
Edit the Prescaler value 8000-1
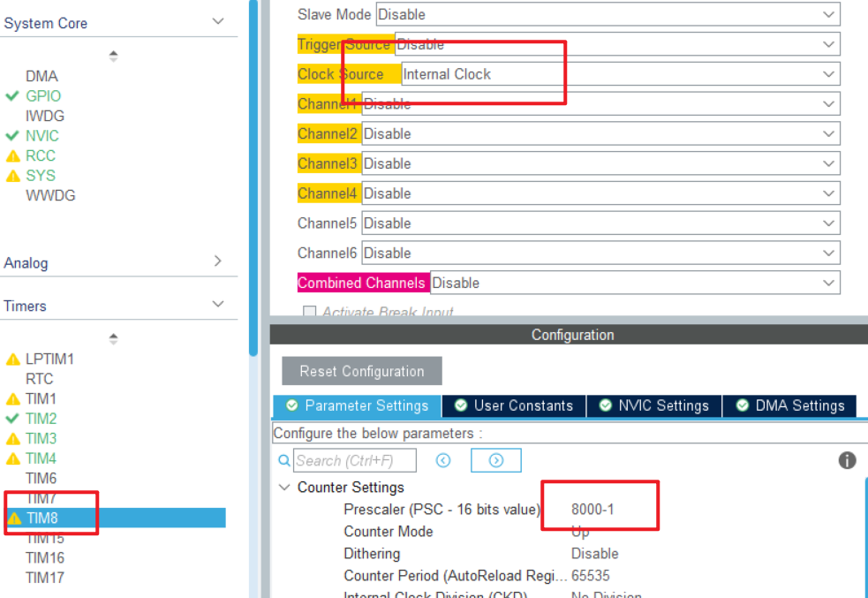(x=593, y=510)
